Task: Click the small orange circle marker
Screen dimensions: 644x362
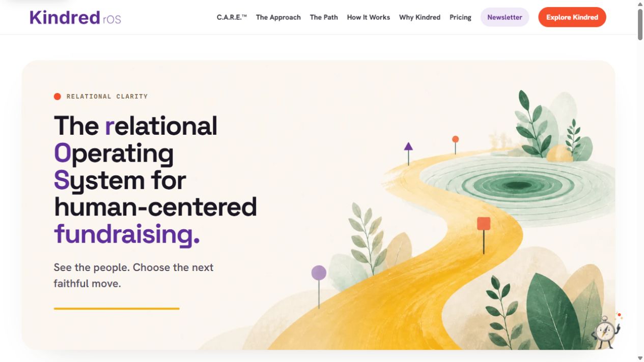Action: click(x=456, y=139)
